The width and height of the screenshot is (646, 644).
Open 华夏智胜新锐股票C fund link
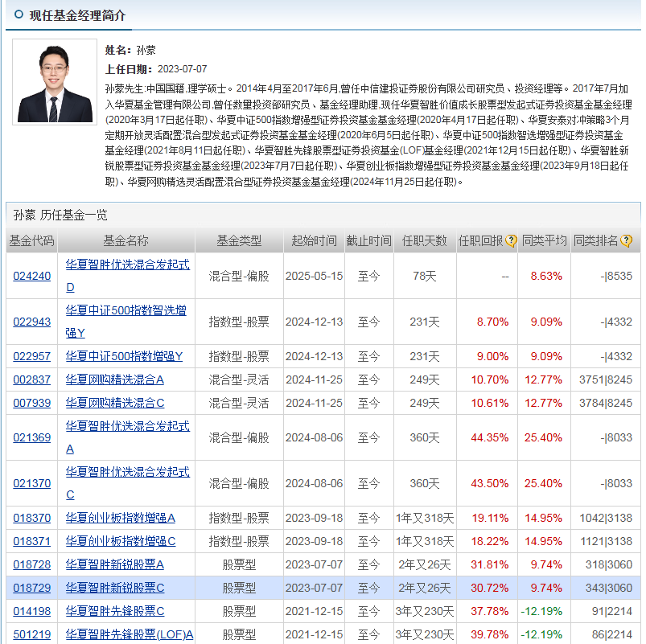pyautogui.click(x=115, y=588)
